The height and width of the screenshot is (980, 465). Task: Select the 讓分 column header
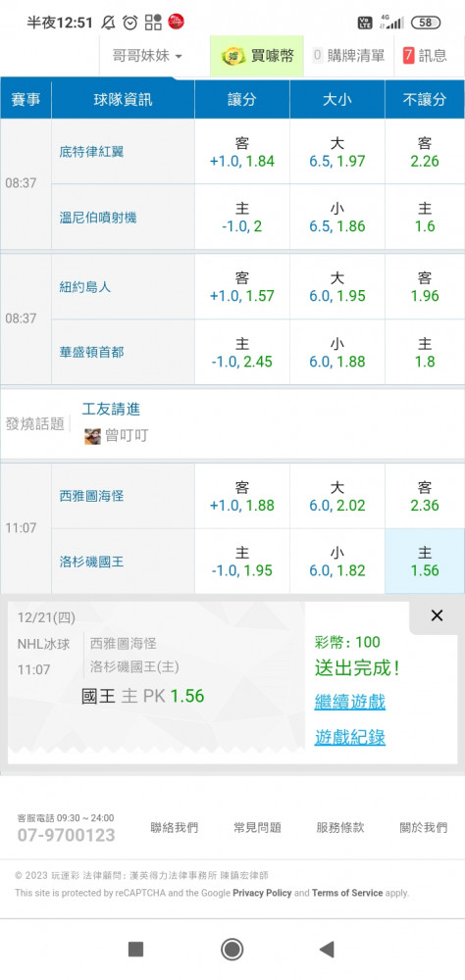(x=242, y=99)
